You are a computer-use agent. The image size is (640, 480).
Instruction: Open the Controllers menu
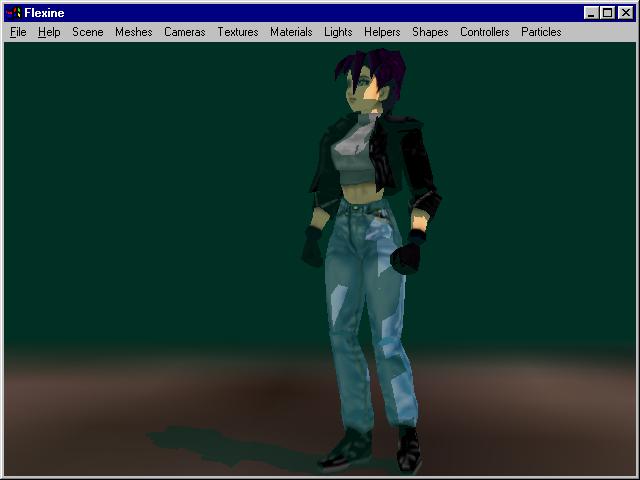(484, 32)
